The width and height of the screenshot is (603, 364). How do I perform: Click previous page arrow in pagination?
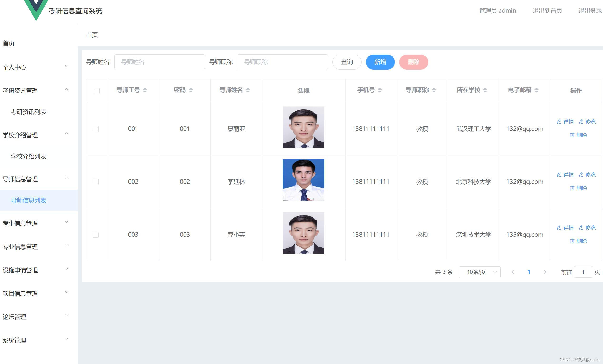[x=513, y=272]
